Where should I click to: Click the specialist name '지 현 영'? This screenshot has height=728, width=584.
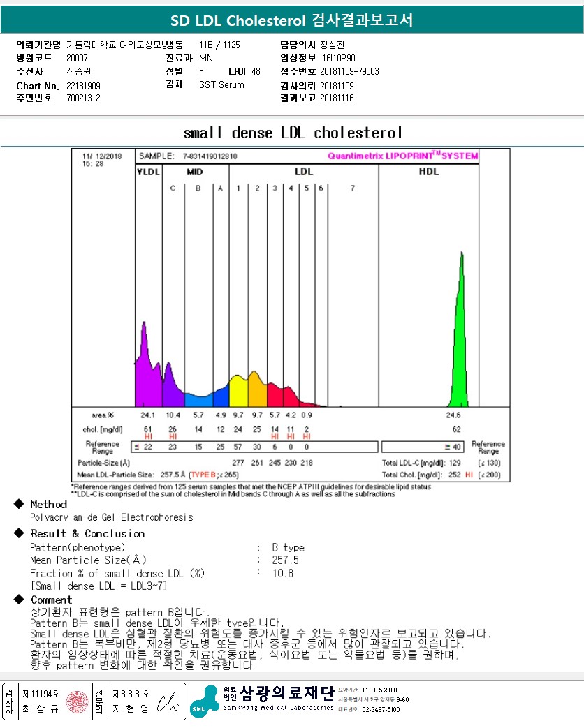tap(131, 708)
